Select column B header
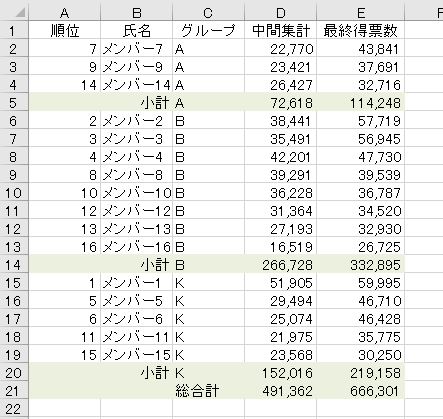443x419 pixels. pyautogui.click(x=137, y=13)
